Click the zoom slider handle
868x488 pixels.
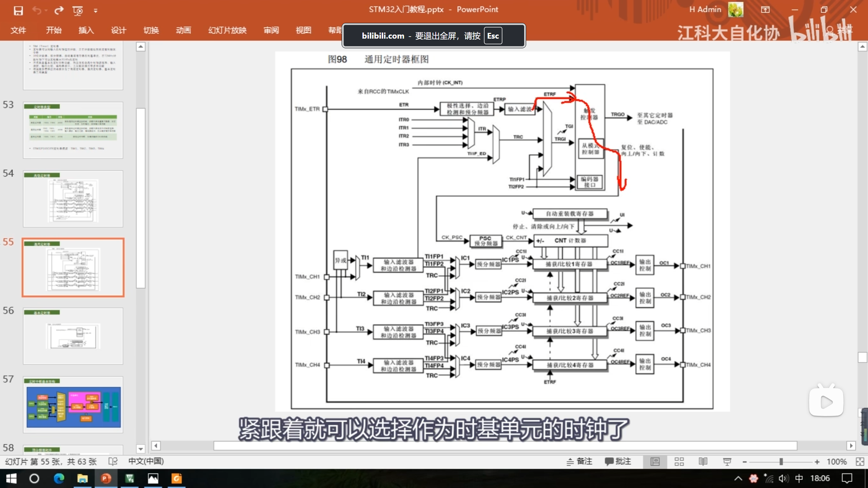pos(781,462)
